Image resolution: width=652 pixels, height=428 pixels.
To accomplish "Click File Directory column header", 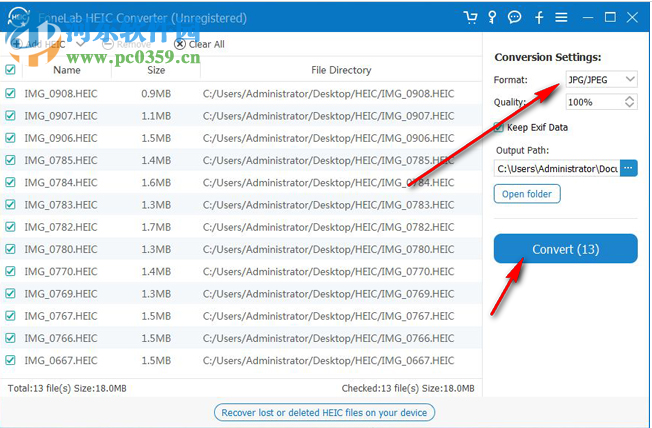I will tap(341, 70).
